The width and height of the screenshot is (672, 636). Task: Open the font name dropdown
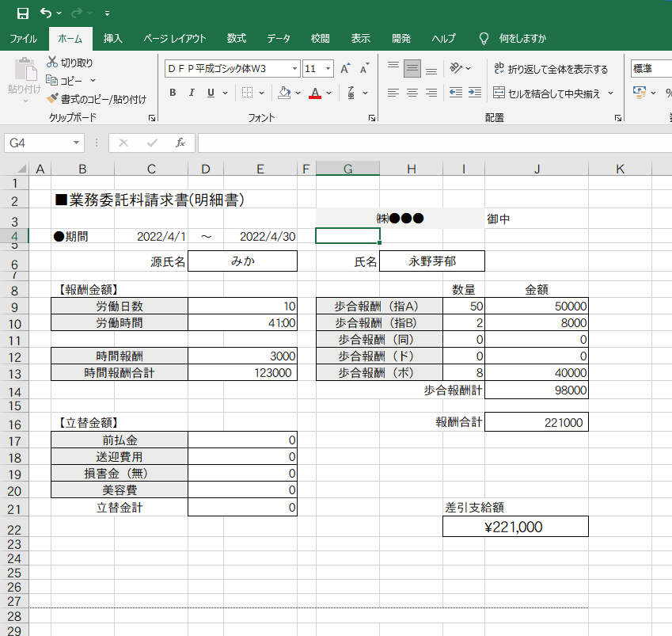pyautogui.click(x=295, y=69)
